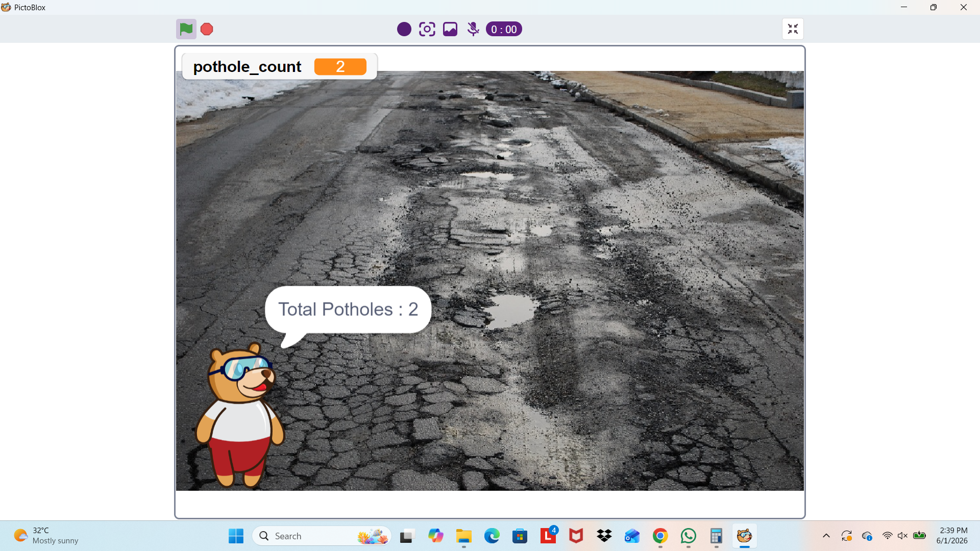The width and height of the screenshot is (980, 551).
Task: Open Wi-Fi network settings in tray
Action: pos(888,536)
